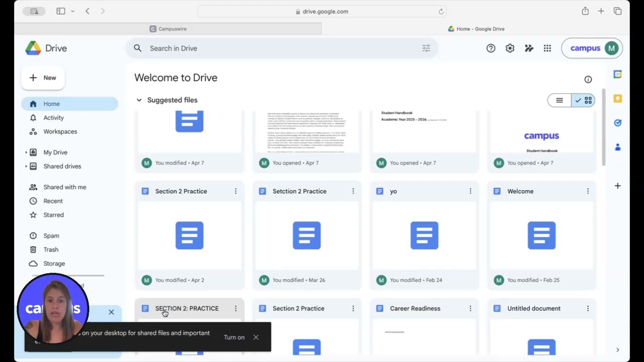This screenshot has width=644, height=362.
Task: Click the Career Readiness file title
Action: click(415, 308)
